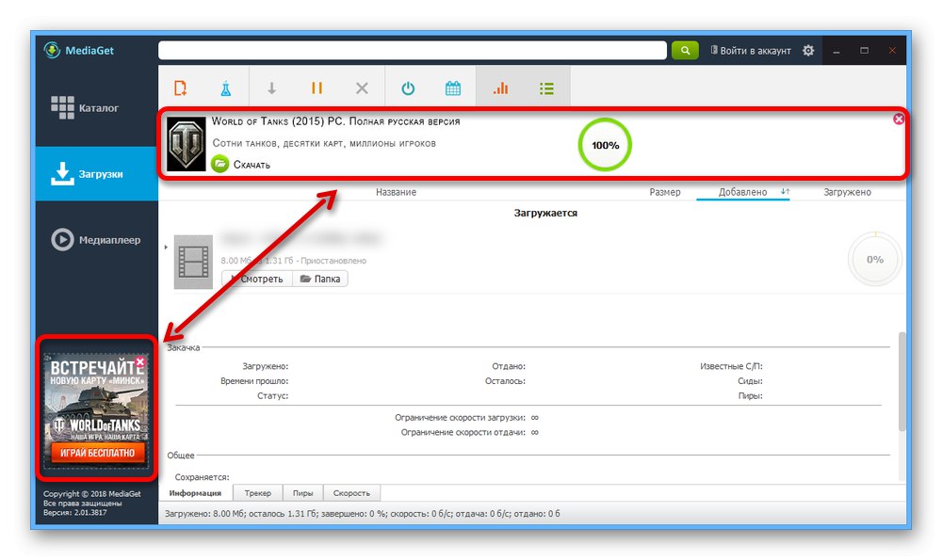Click the Загружается group header
This screenshot has height=560, width=942.
point(545,213)
